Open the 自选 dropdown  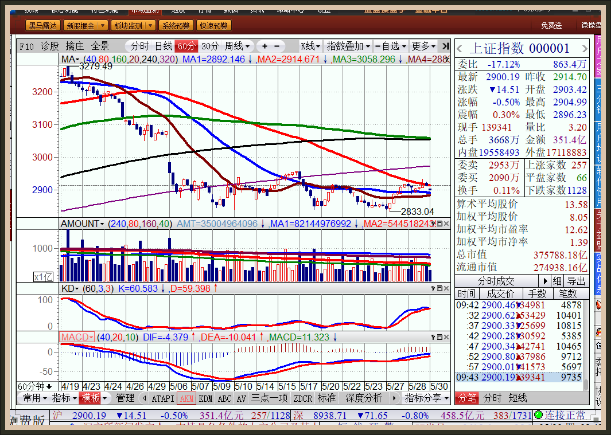391,46
